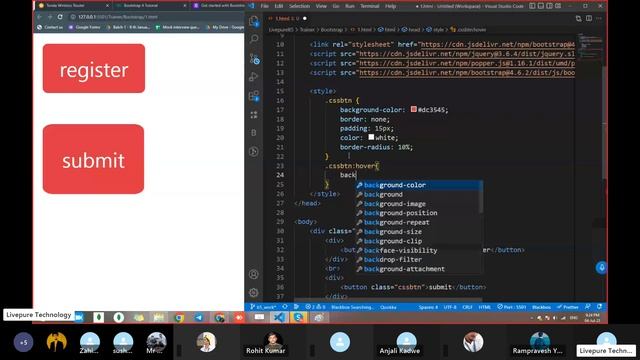Click the #dc3545 color swatch
Screen dimensions: 640x360
point(413,109)
